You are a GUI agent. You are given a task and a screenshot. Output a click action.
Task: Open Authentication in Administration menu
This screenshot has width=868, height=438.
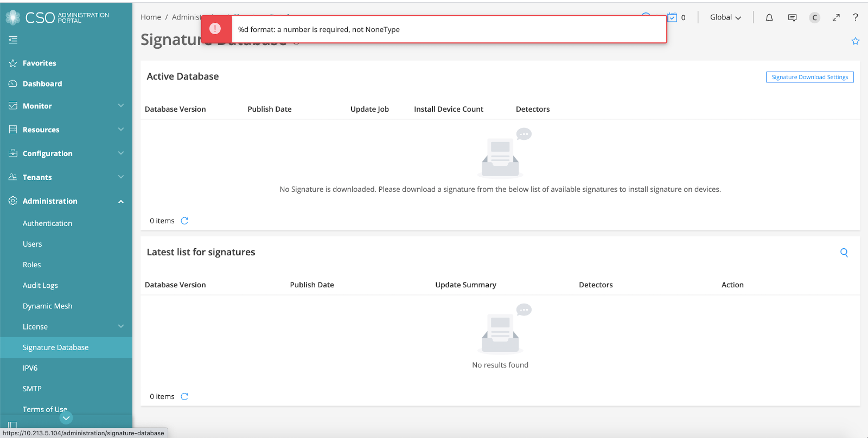click(x=47, y=223)
